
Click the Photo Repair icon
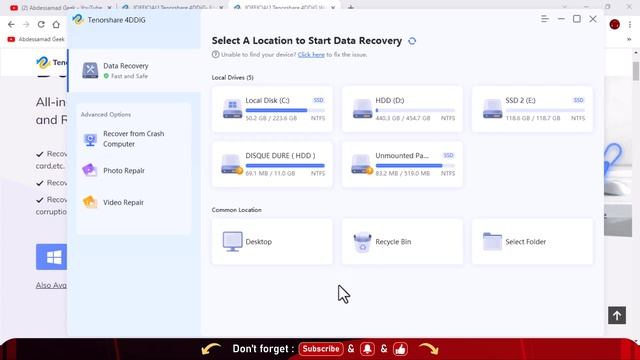89,170
